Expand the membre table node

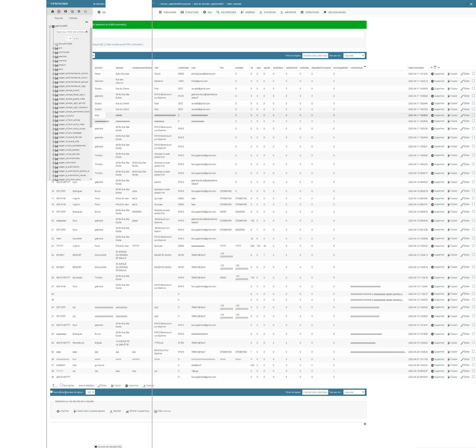(53, 61)
